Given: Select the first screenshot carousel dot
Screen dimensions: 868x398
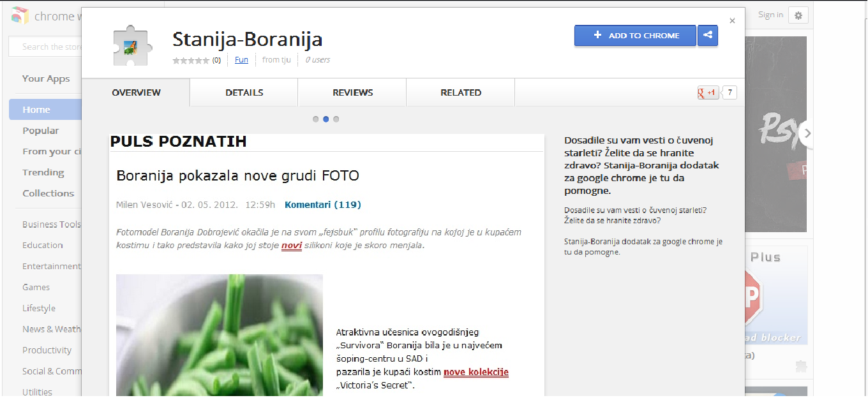Looking at the screenshot, I should click(315, 119).
